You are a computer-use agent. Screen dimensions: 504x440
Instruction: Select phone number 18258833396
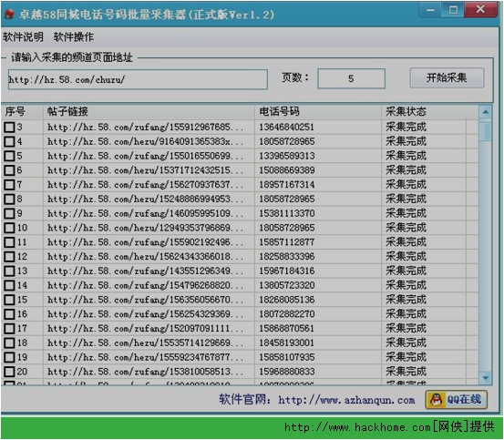(287, 257)
